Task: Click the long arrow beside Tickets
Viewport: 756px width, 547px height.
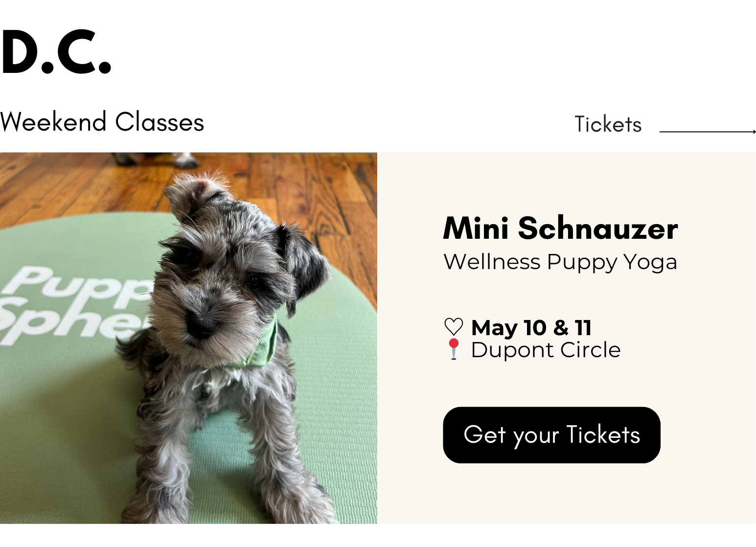Action: (x=707, y=131)
